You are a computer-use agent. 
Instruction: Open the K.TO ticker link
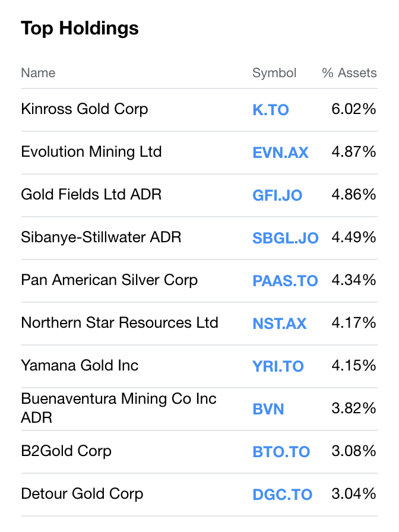(x=271, y=110)
